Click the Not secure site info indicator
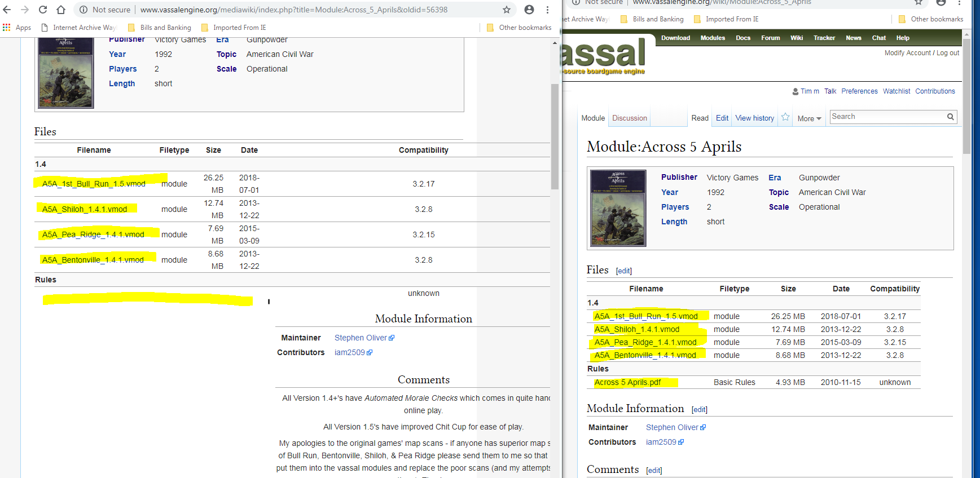Viewport: 980px width, 478px height. 105,10
